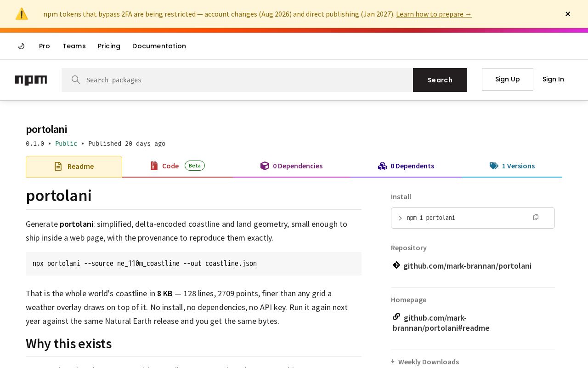Click the npx portolani code block
The height and width of the screenshot is (368, 588).
193,264
